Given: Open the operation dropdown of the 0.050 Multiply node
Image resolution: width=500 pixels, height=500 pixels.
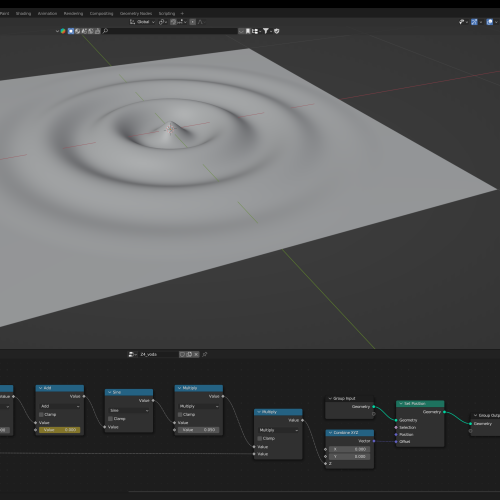Looking at the screenshot, I should [199, 406].
